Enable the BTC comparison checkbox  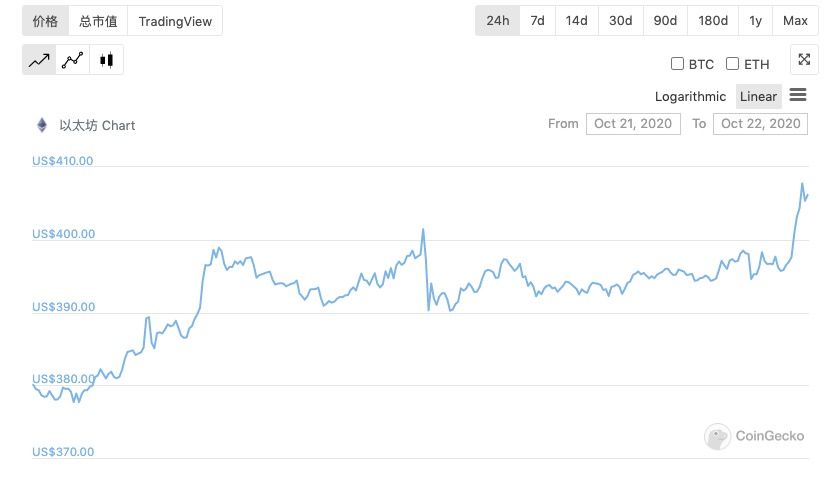point(677,64)
